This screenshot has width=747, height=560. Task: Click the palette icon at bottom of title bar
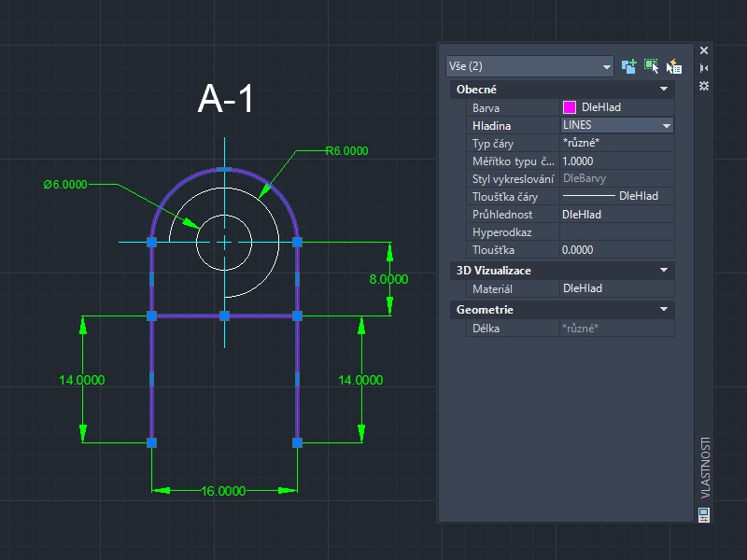[704, 514]
